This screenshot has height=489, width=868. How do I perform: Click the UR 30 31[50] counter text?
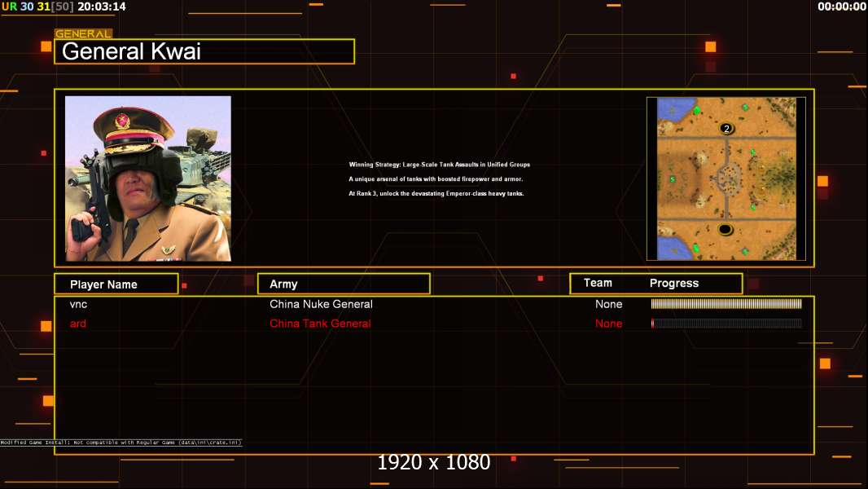click(37, 7)
